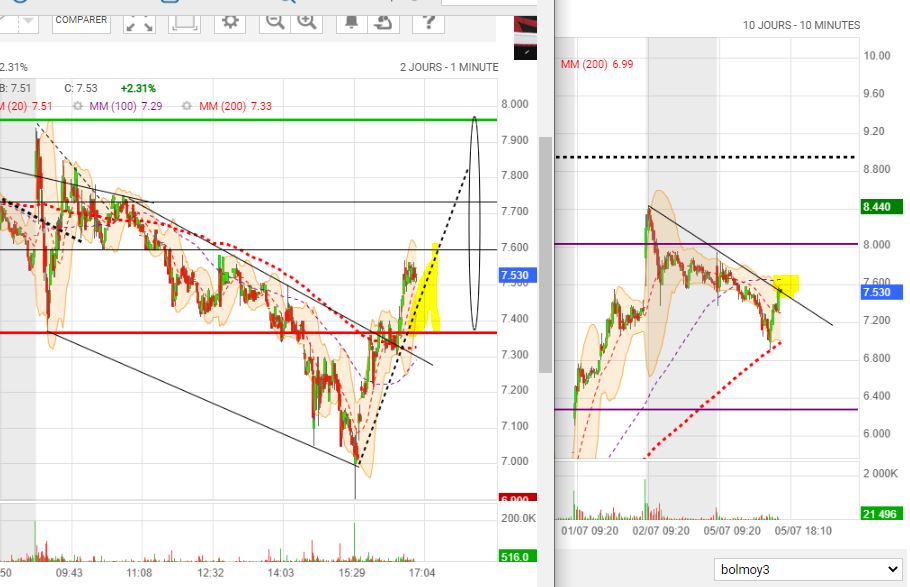Screen dimensions: 910x587
Task: Click the share arrow icon beside the bell
Action: tap(384, 23)
